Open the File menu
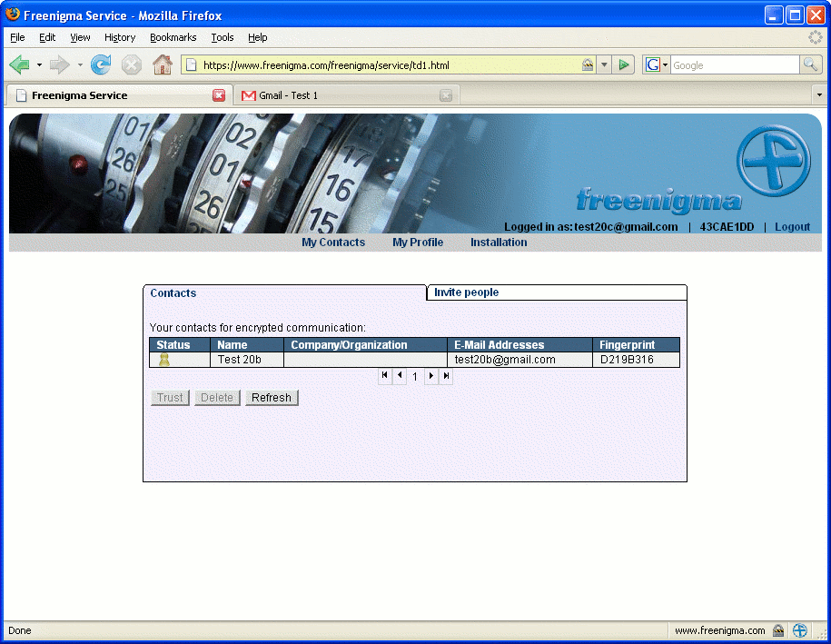The image size is (831, 644). (17, 37)
